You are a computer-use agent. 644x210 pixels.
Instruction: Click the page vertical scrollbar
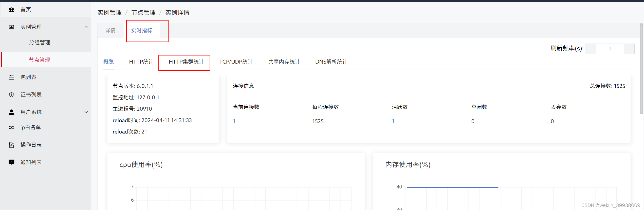(x=641, y=68)
